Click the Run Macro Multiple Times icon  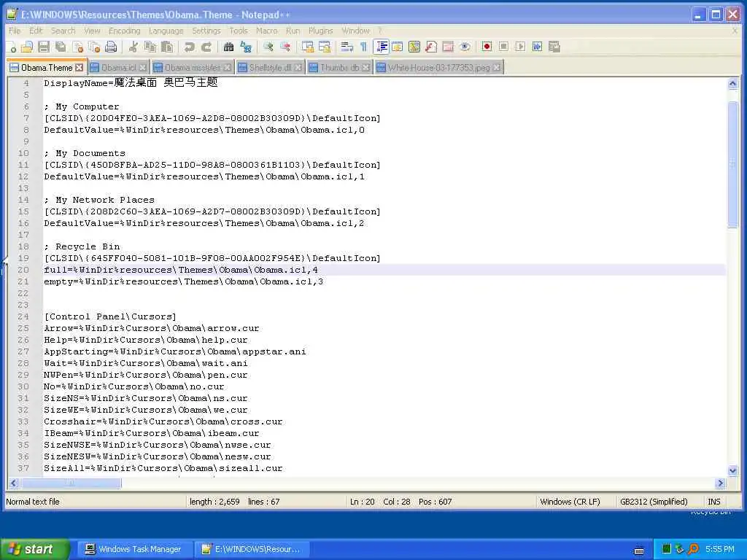[x=538, y=47]
